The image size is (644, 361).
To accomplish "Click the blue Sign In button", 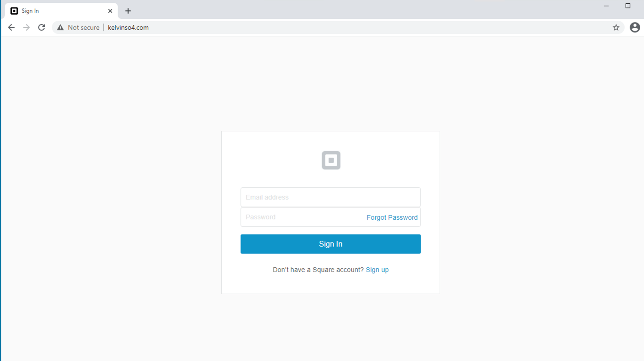I will coord(330,244).
